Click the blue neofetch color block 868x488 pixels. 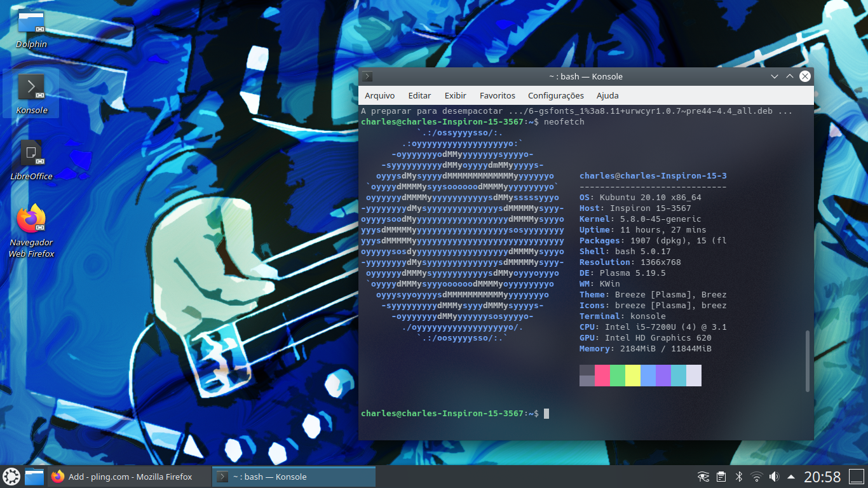[648, 375]
